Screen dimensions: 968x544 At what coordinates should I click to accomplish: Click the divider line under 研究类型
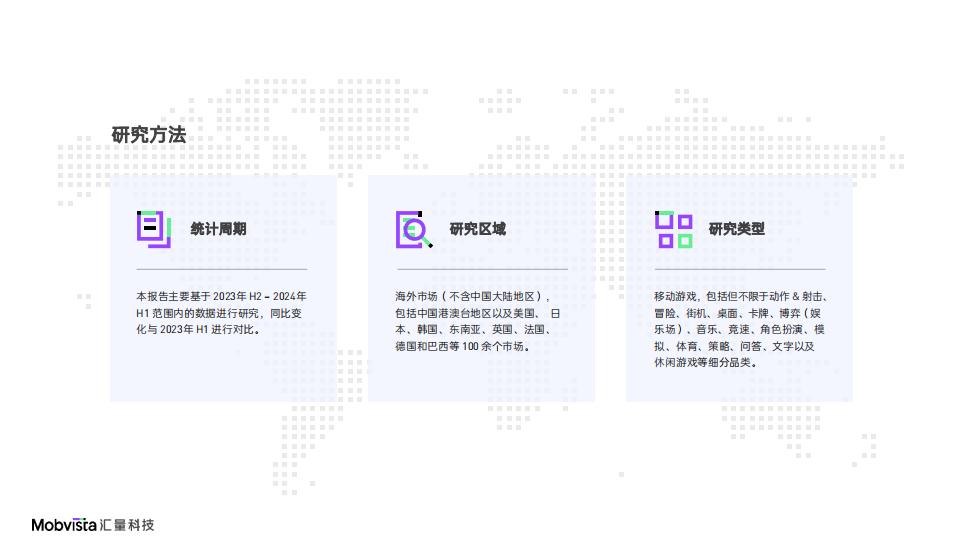[740, 269]
